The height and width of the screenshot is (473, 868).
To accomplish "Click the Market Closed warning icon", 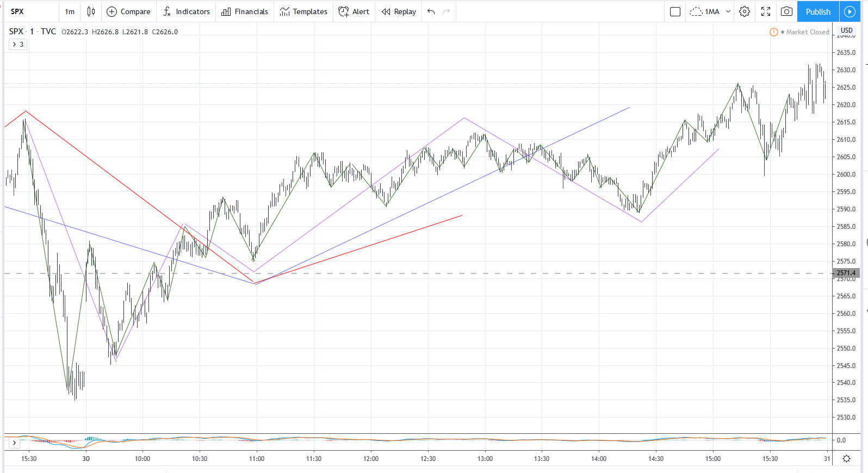I will pos(774,32).
